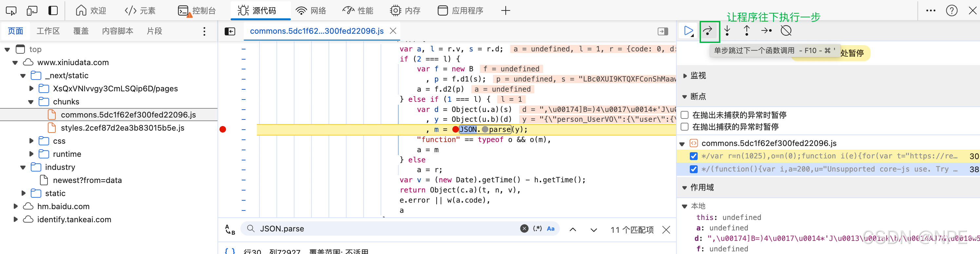This screenshot has height=254, width=980.
Task: Clear the JSON.parse search text
Action: pos(524,228)
